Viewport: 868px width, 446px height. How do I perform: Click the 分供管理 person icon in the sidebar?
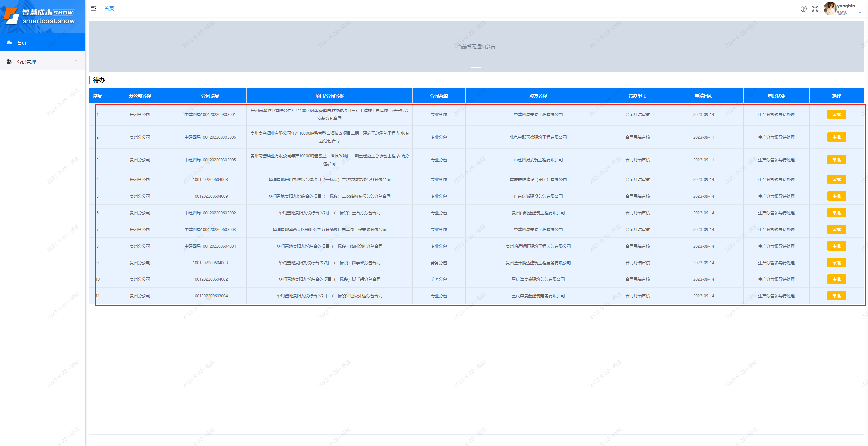pyautogui.click(x=9, y=62)
